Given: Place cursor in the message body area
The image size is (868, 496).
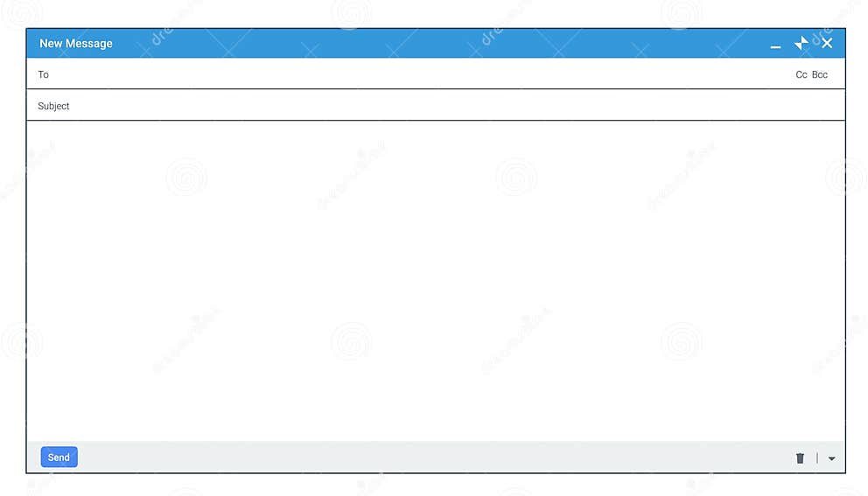Looking at the screenshot, I should pyautogui.click(x=436, y=281).
